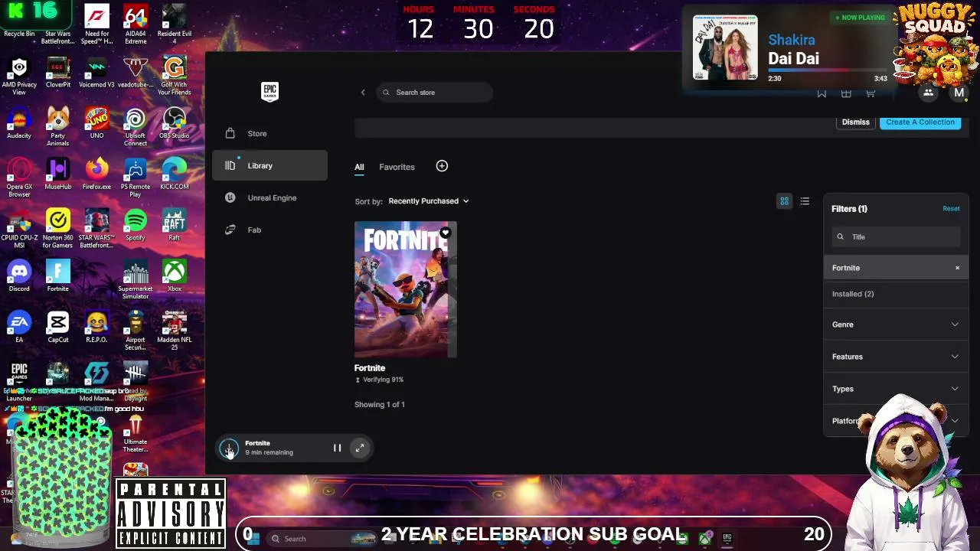Open AIDA64 Extreme desktop shortcut
Viewport: 980px width, 551px height.
[x=136, y=24]
